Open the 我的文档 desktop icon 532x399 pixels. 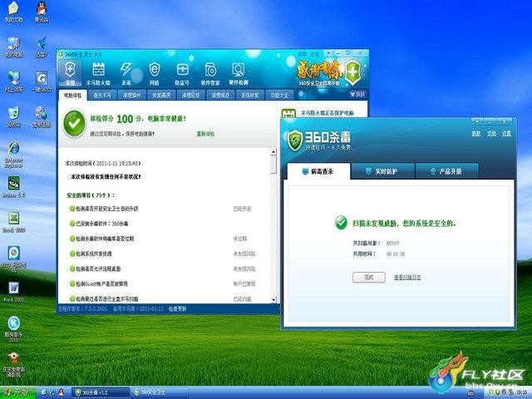pos(13,12)
